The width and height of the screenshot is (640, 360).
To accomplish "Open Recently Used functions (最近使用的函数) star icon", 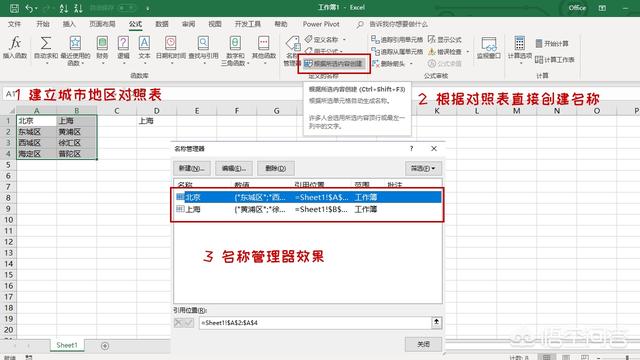I will (x=75, y=43).
